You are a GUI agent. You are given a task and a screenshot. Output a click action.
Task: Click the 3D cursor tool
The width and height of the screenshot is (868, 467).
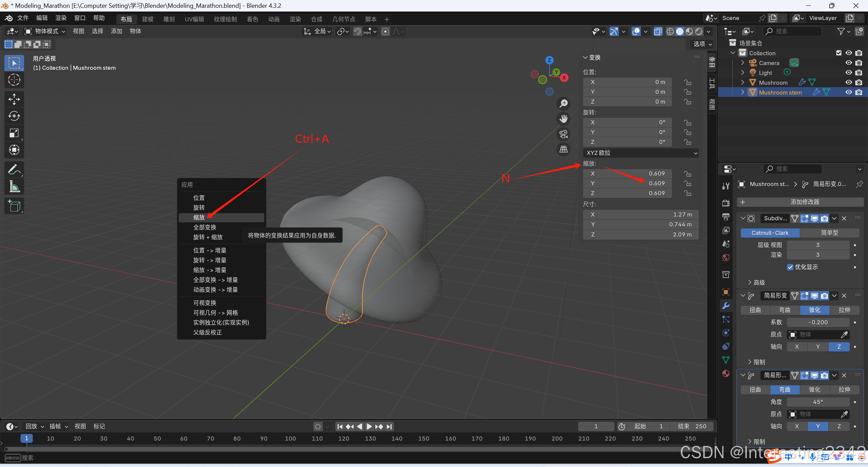pos(14,80)
